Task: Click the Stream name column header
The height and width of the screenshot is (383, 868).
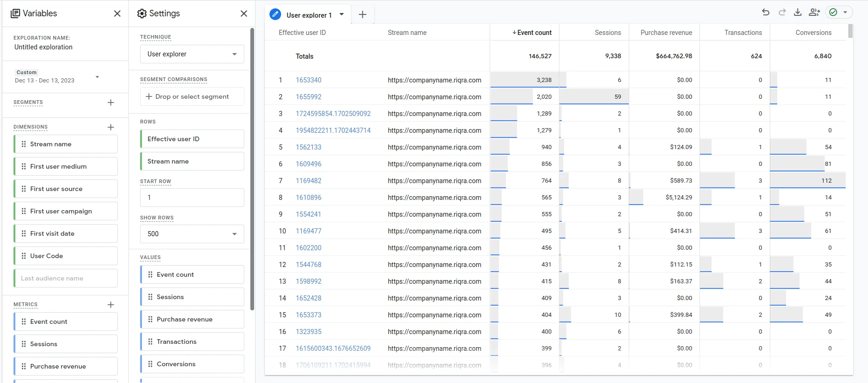Action: (407, 33)
